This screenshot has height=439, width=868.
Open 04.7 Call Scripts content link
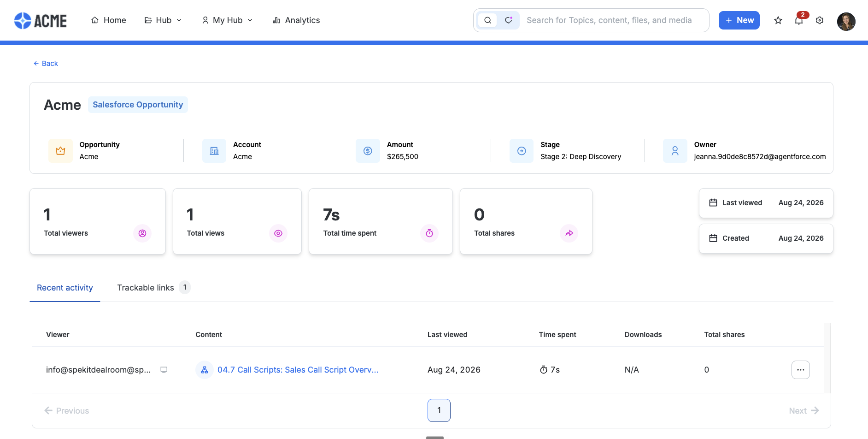click(298, 370)
